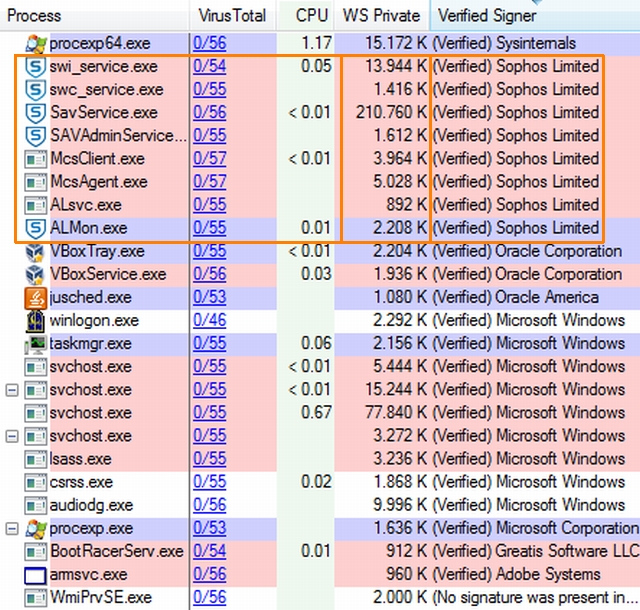Click '(Verified) Sysinternals' signer text

504,43
